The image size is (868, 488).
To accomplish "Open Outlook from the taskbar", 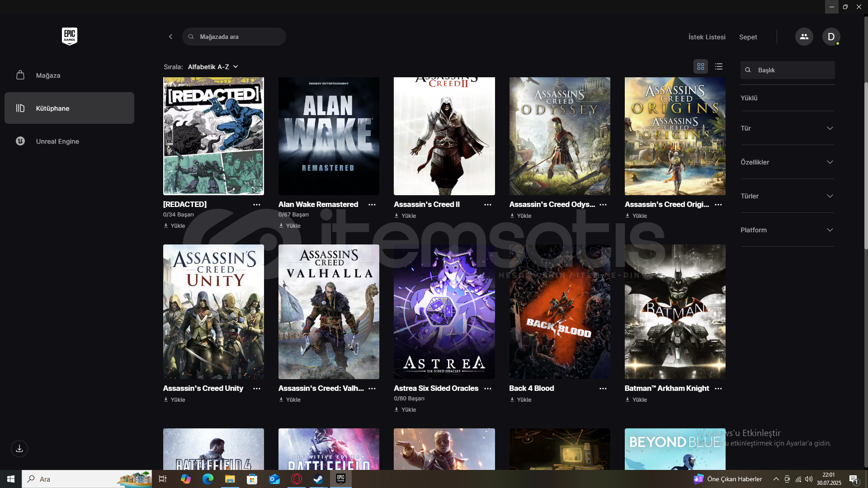I will pyautogui.click(x=274, y=479).
